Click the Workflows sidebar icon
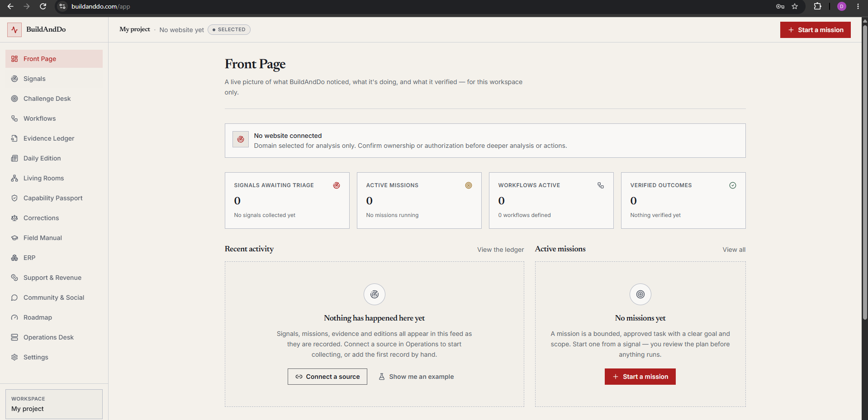The height and width of the screenshot is (420, 868). (x=14, y=118)
